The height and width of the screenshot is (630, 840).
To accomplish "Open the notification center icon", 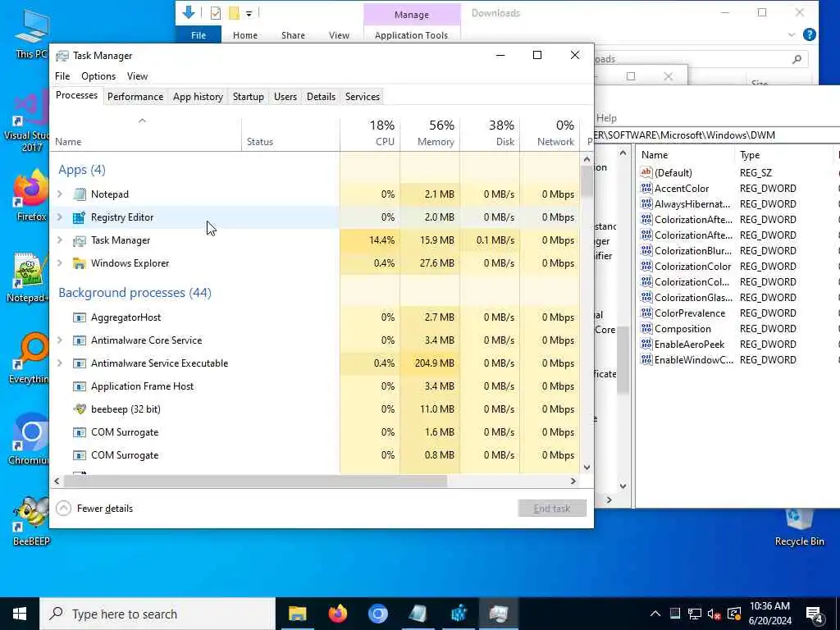I will (x=815, y=614).
